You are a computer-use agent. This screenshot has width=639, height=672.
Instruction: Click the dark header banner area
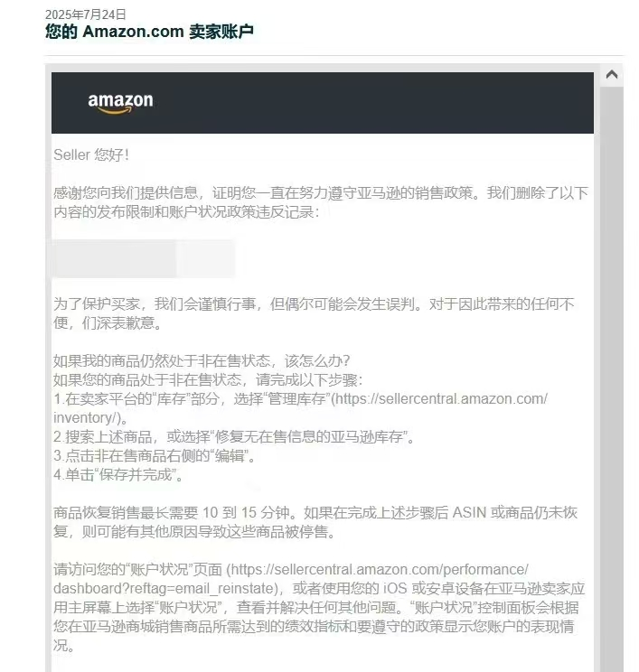coord(323,103)
